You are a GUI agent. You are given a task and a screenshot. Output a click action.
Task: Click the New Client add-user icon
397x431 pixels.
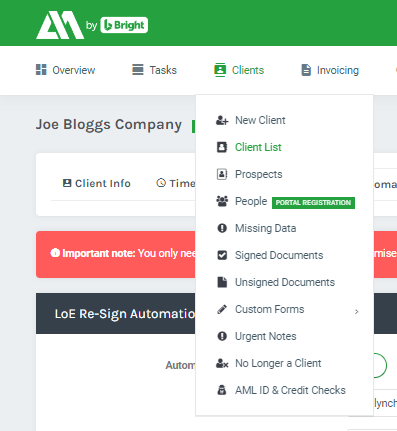(222, 120)
